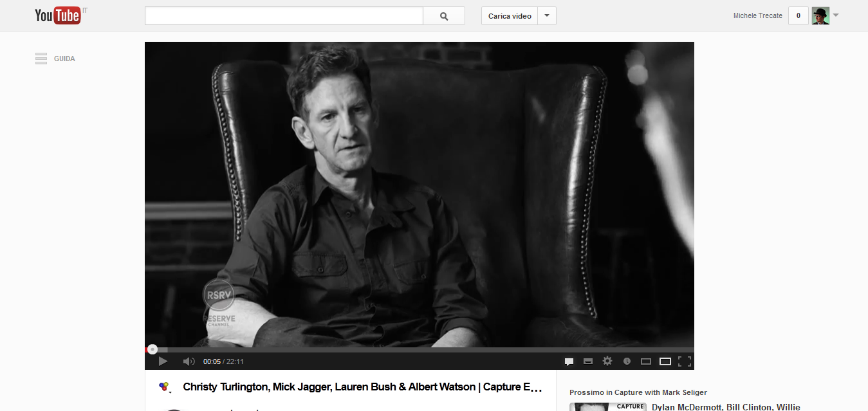Screen dimensions: 868x411
Task: Open the Michele Trecate account name
Action: [758, 16]
